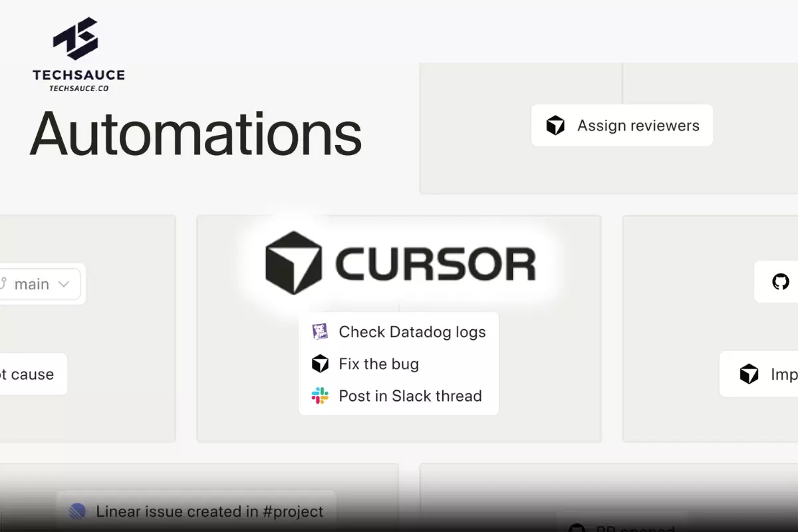
Task: Click the TECHSAUCE brand name
Action: [78, 75]
